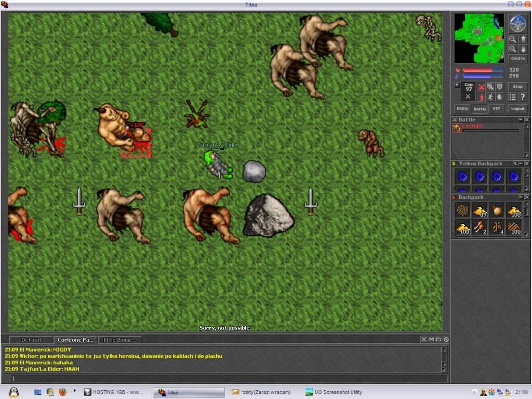Toggle the VIP panel button
The image size is (532, 399).
point(496,109)
